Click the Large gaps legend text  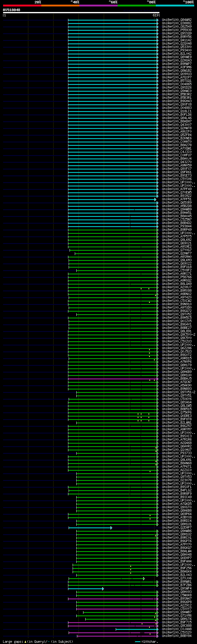pyautogui.click(x=38, y=642)
